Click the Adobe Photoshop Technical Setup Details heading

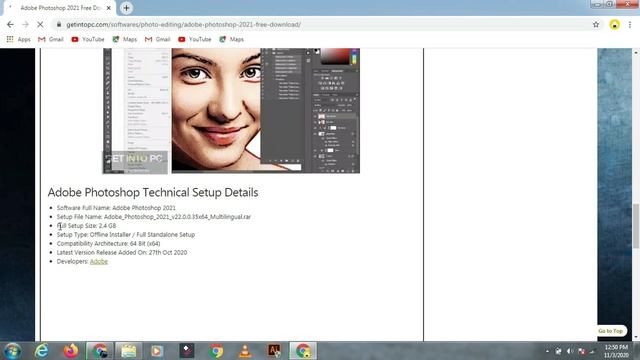click(153, 192)
